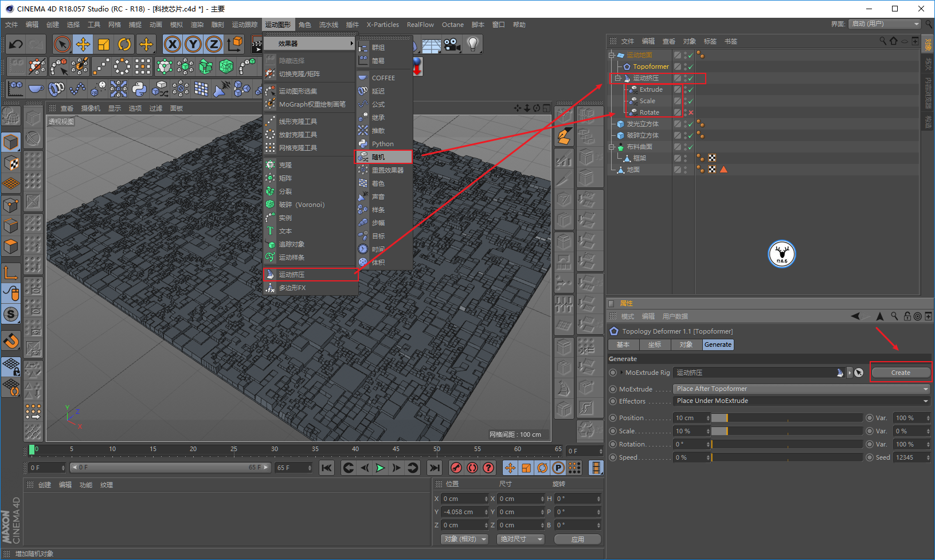The image size is (935, 560).
Task: Open the 书签 object manager menu
Action: 731,41
